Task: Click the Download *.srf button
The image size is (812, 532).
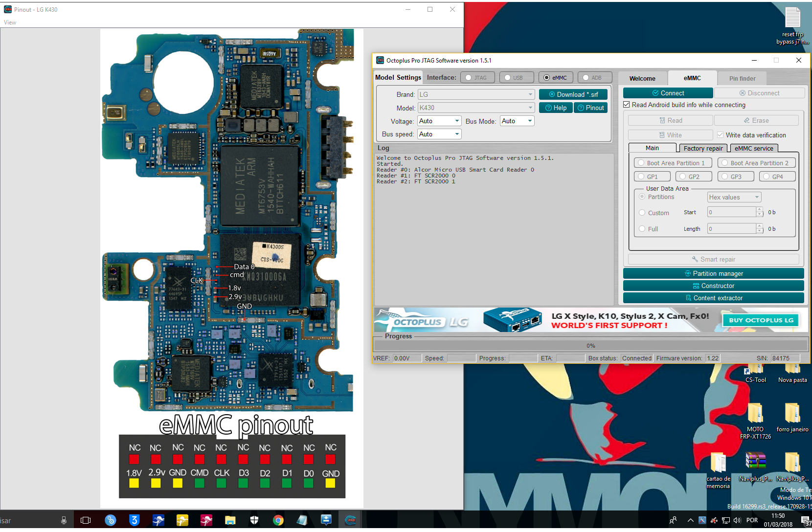Action: (x=573, y=94)
